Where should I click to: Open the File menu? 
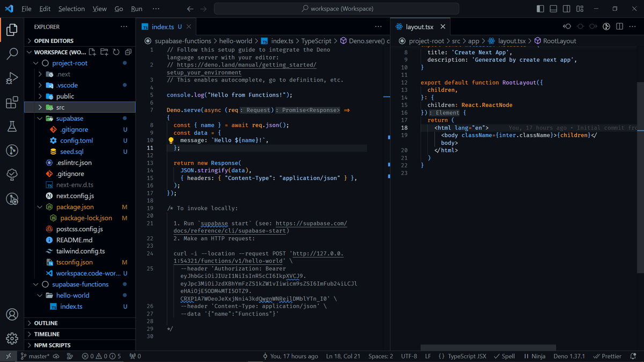(26, 9)
